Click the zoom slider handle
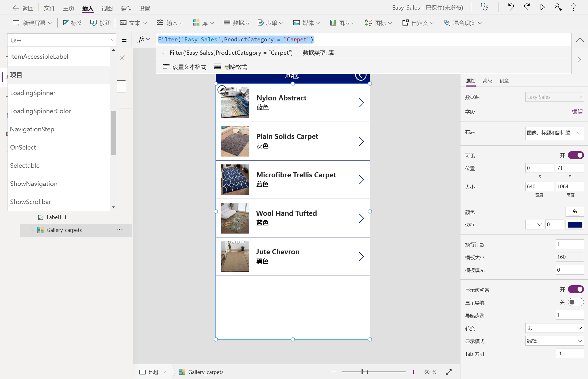Viewport: 588px width, 379px height. coord(362,372)
